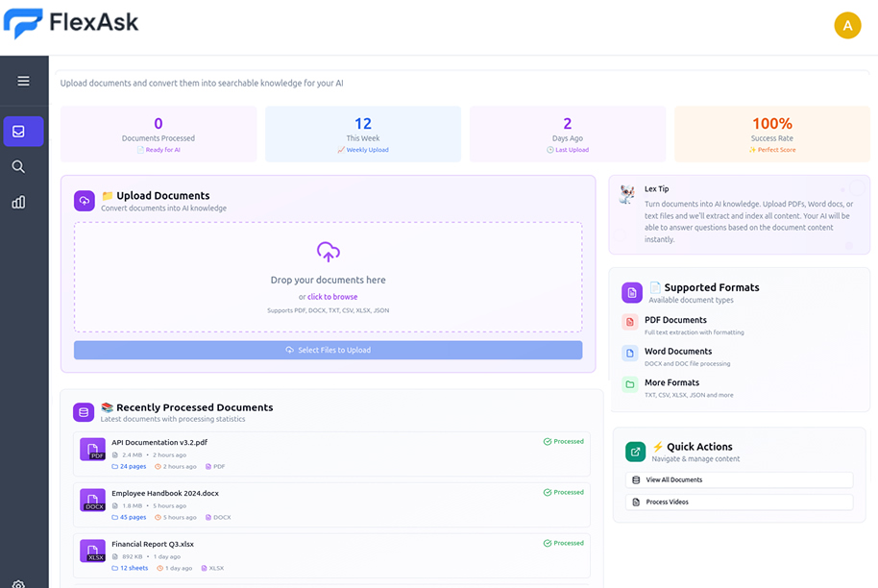
Task: Click the '24 pages' label
Action: [133, 467]
